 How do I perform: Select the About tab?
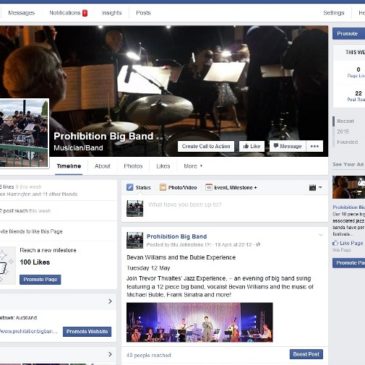click(x=102, y=166)
